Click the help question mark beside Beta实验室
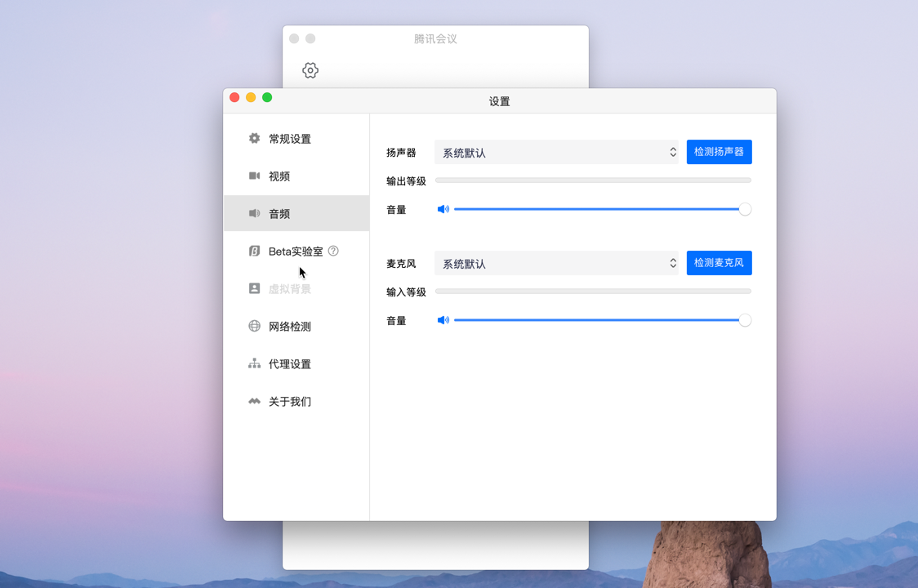Image resolution: width=918 pixels, height=588 pixels. (x=333, y=251)
